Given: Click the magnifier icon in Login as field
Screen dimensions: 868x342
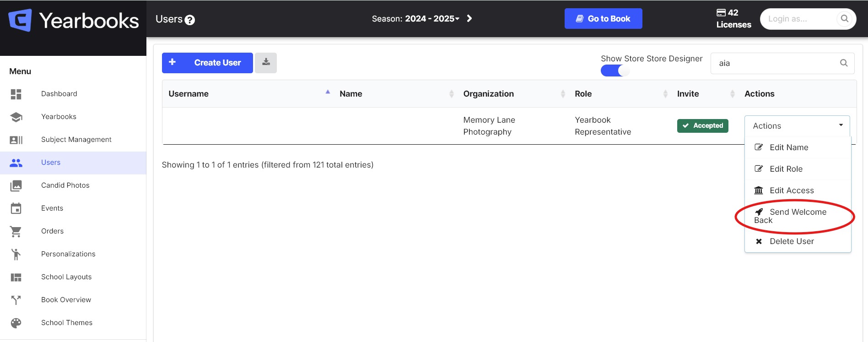Looking at the screenshot, I should [845, 19].
